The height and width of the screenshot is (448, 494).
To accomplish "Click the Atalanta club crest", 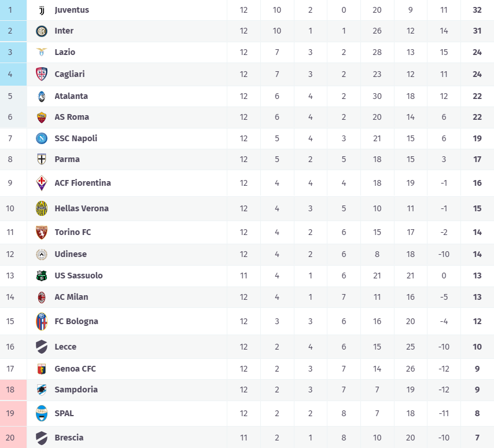I will click(x=41, y=96).
